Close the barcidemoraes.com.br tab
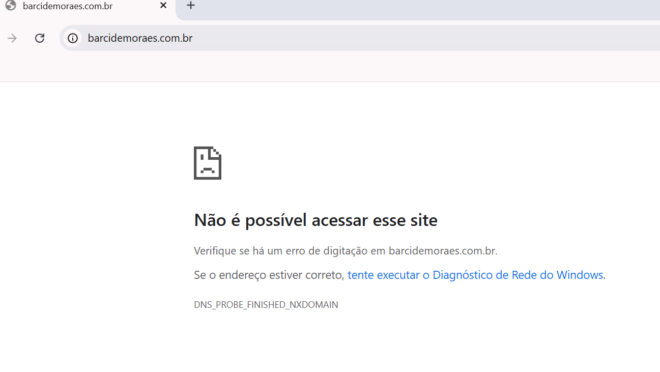Viewport: 660px width, 372px height. (163, 5)
